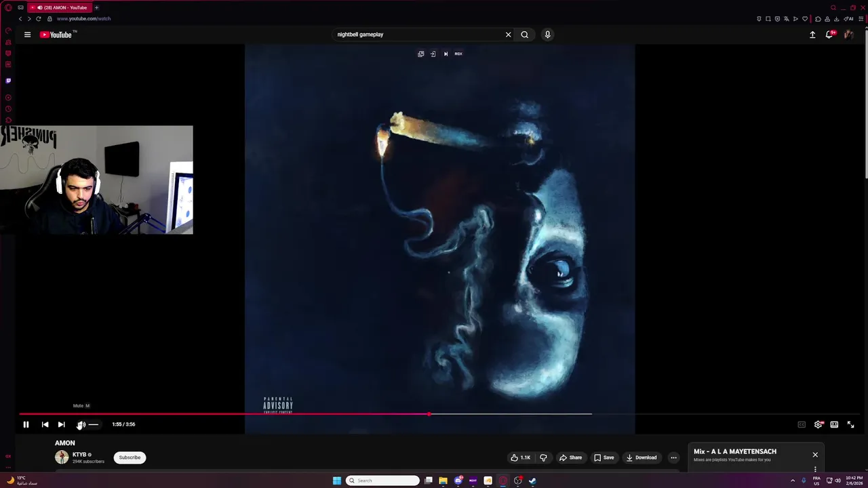Take a page snapshot from the toolbar

tap(768, 19)
